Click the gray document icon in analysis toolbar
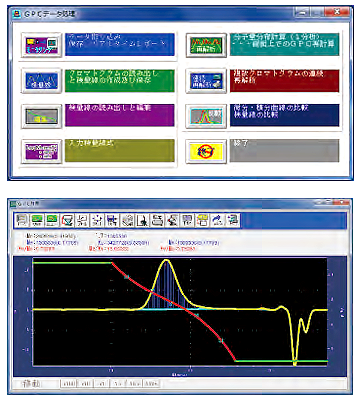Viewport: 360px width, 400px height. coord(22,220)
